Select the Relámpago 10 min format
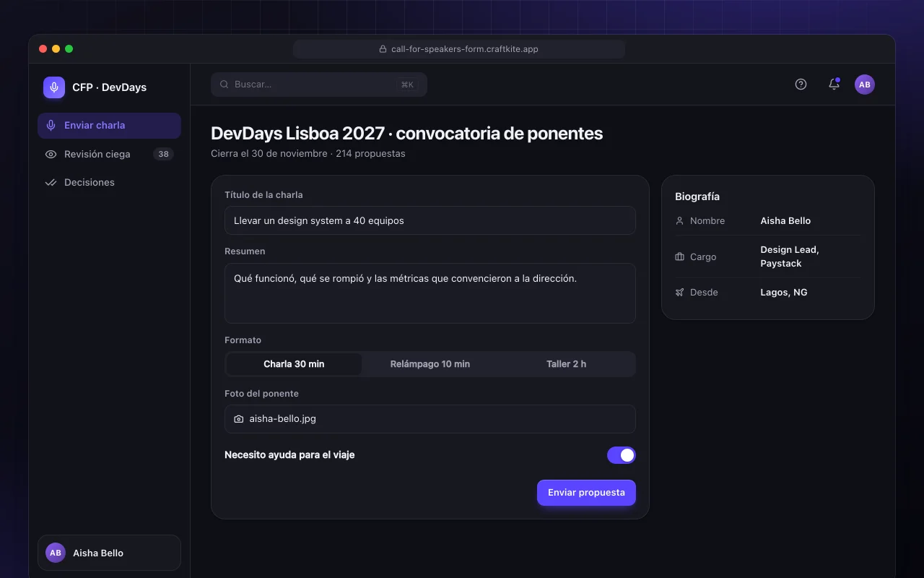This screenshot has height=578, width=924. point(430,364)
